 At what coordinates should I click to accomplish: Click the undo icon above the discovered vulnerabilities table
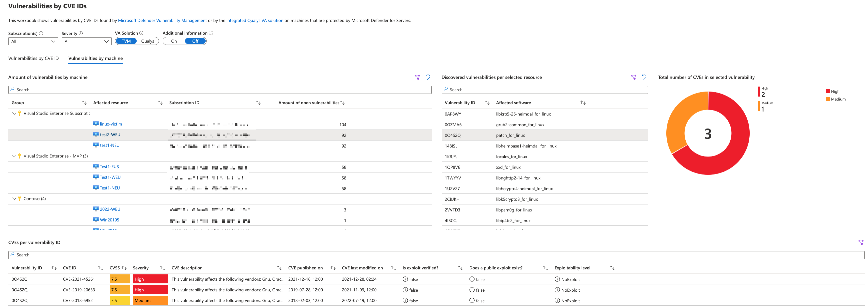click(644, 77)
